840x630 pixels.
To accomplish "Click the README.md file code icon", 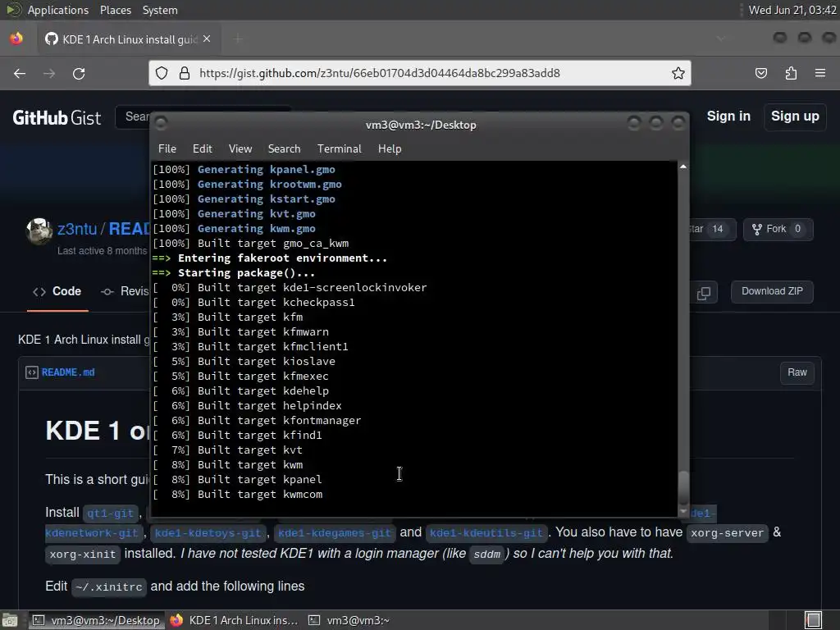I will pyautogui.click(x=32, y=372).
